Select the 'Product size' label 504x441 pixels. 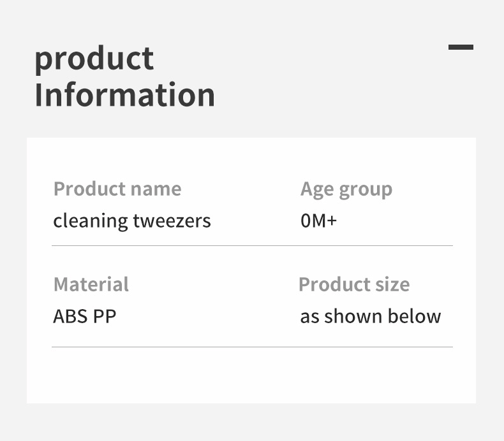click(x=354, y=284)
